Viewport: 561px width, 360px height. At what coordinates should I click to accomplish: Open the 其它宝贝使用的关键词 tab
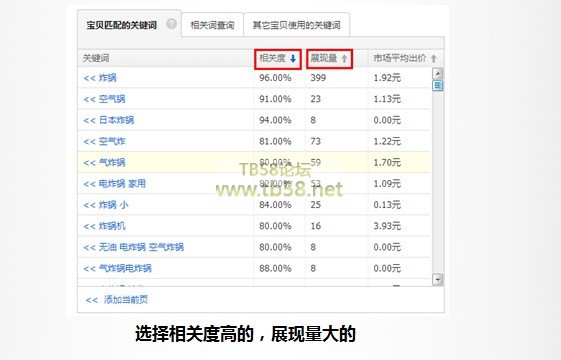(297, 25)
